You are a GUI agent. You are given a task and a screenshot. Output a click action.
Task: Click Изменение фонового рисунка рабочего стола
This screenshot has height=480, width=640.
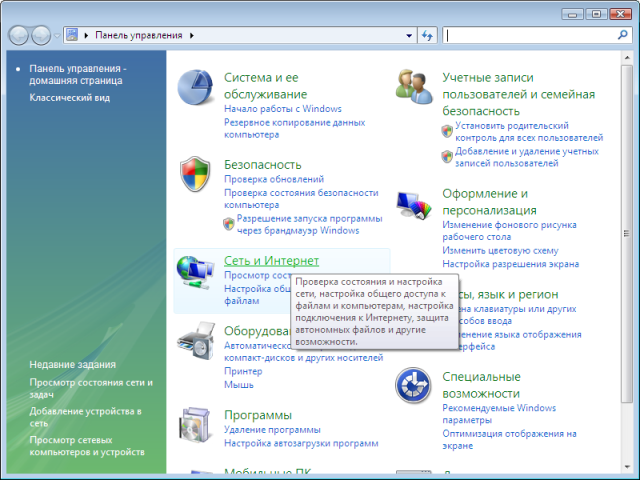[x=509, y=231]
